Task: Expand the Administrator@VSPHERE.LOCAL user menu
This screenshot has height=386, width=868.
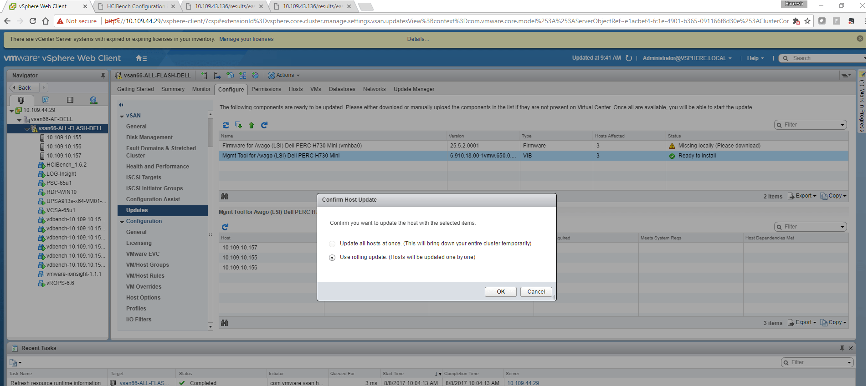Action: click(687, 58)
